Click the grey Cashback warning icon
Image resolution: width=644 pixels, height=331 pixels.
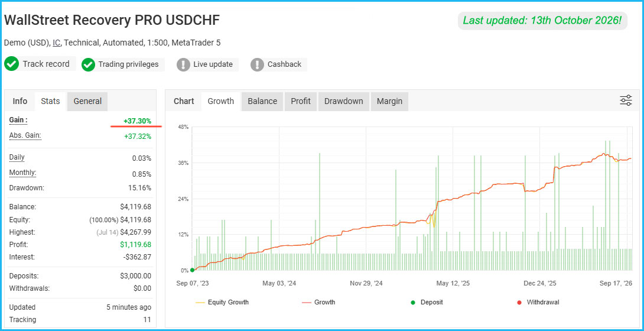[x=257, y=64]
